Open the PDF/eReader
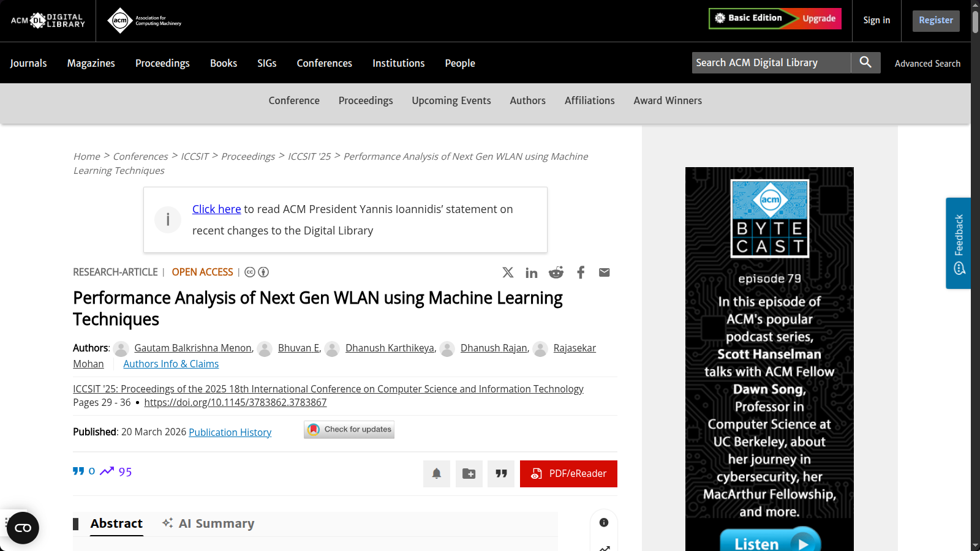 (x=568, y=474)
